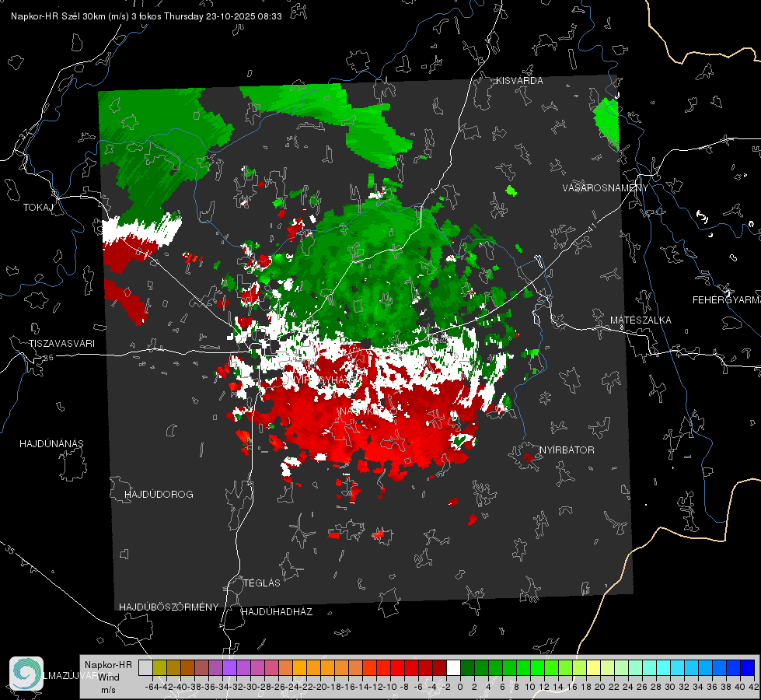The height and width of the screenshot is (700, 761).
Task: Click the HAJDÚHADHÁZ city label
Action: (277, 611)
